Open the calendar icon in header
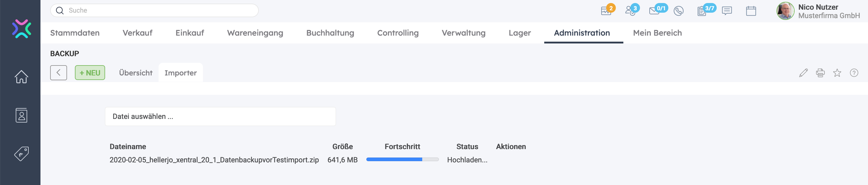Image resolution: width=868 pixels, height=185 pixels. 751,11
